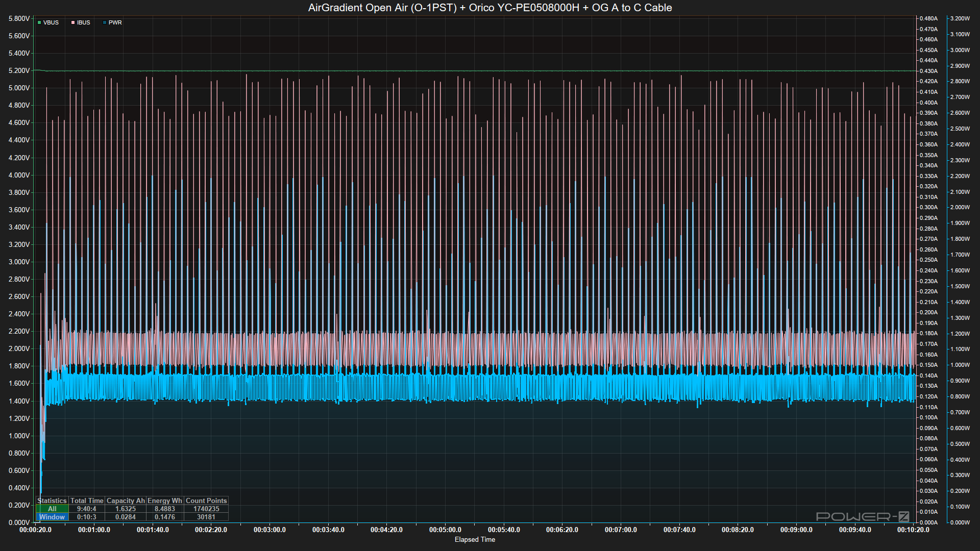980x551 pixels.
Task: Click the 'Energy Wh' column header
Action: [x=165, y=500]
